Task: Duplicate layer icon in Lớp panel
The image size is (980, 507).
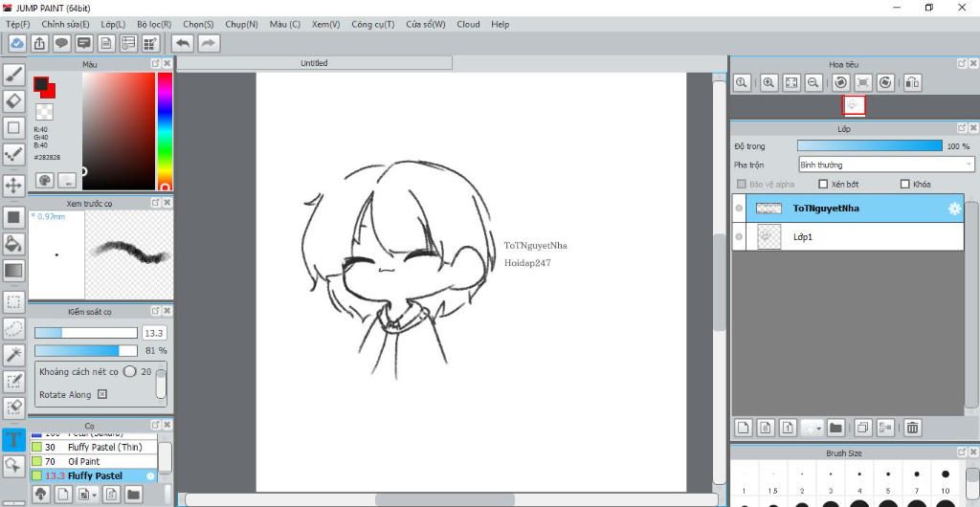Action: click(x=862, y=428)
